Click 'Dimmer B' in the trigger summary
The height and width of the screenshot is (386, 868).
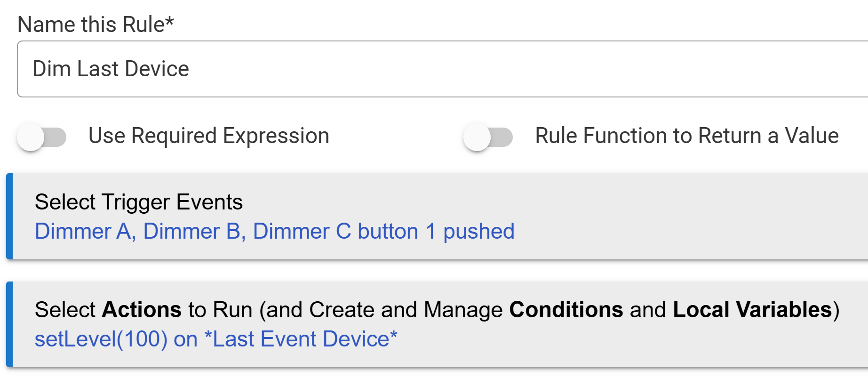click(192, 232)
